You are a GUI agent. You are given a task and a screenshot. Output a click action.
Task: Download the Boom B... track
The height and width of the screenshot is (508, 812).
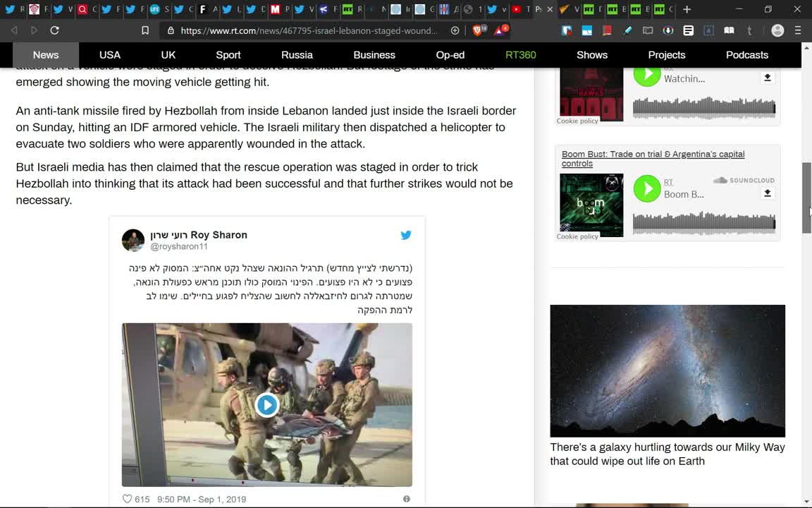768,193
